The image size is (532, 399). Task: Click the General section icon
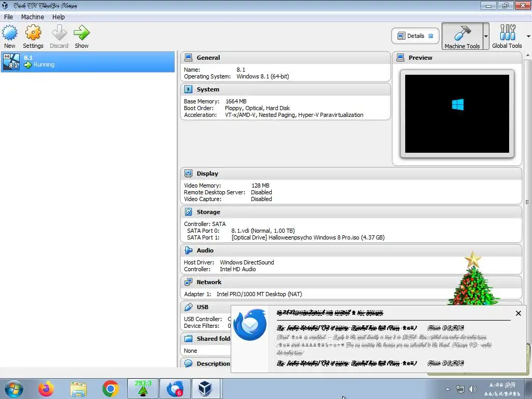188,57
